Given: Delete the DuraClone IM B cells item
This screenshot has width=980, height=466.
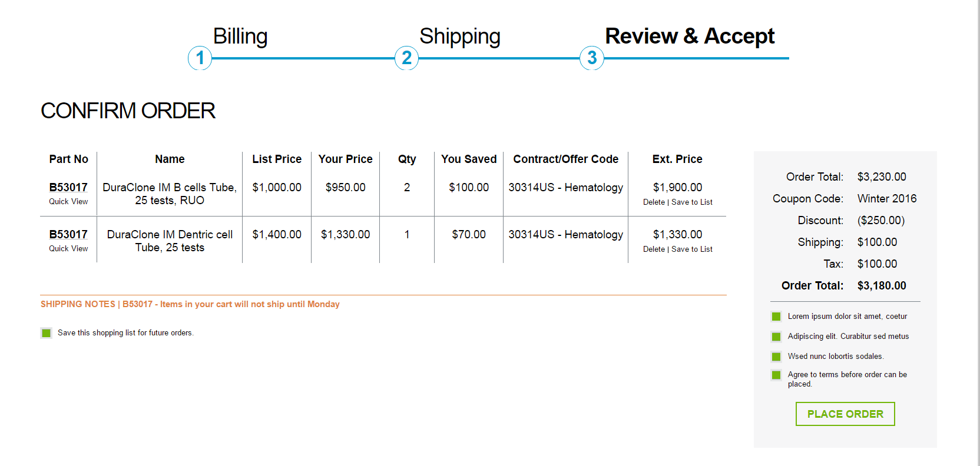Looking at the screenshot, I should (x=654, y=202).
